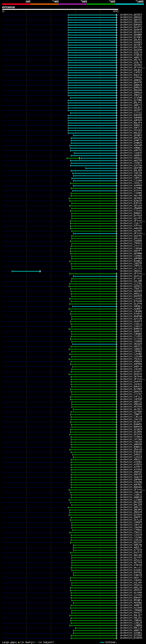Open hit UniRef100_Q6KCR2
This screenshot has height=644, width=146.
(x=131, y=20)
